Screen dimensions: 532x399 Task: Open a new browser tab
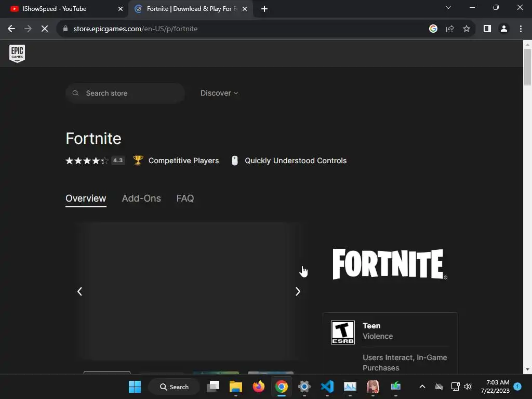[264, 9]
